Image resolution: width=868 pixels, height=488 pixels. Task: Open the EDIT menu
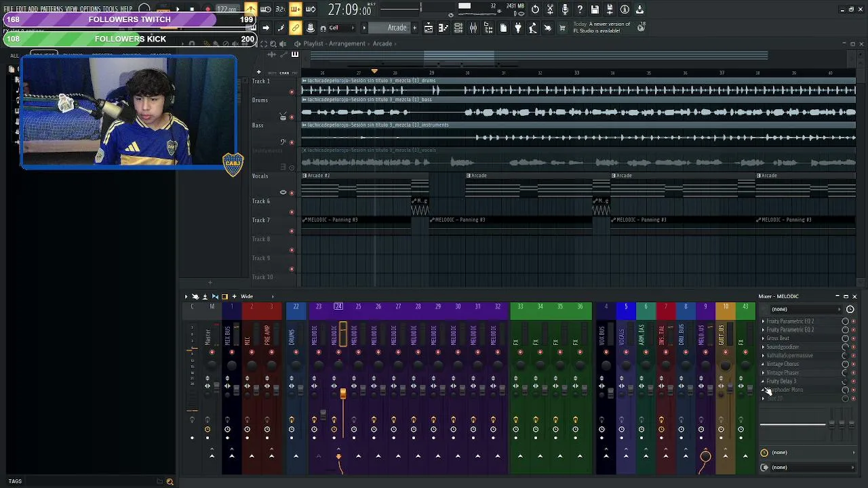(x=21, y=9)
